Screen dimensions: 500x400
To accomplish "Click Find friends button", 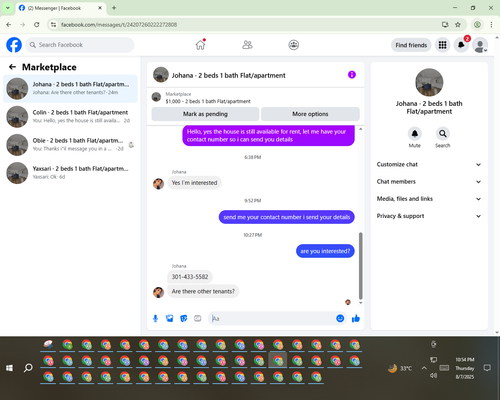I will (x=411, y=45).
